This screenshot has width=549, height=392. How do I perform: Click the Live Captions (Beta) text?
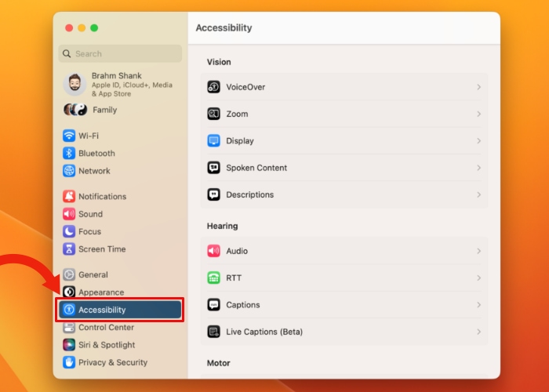264,332
